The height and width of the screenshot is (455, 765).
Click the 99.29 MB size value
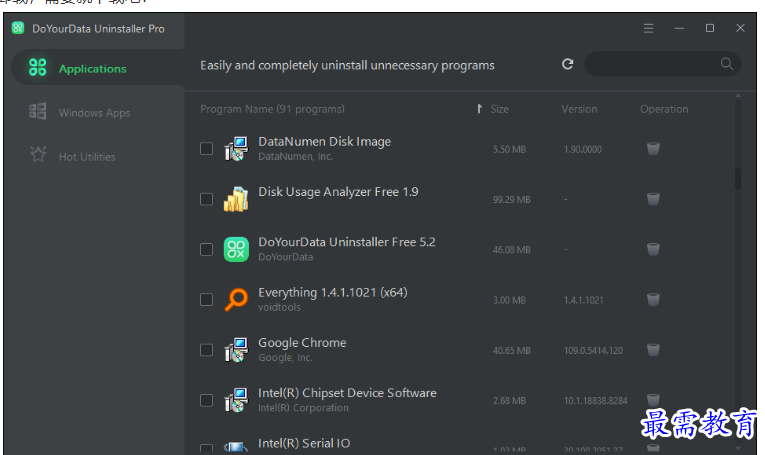pyautogui.click(x=511, y=199)
